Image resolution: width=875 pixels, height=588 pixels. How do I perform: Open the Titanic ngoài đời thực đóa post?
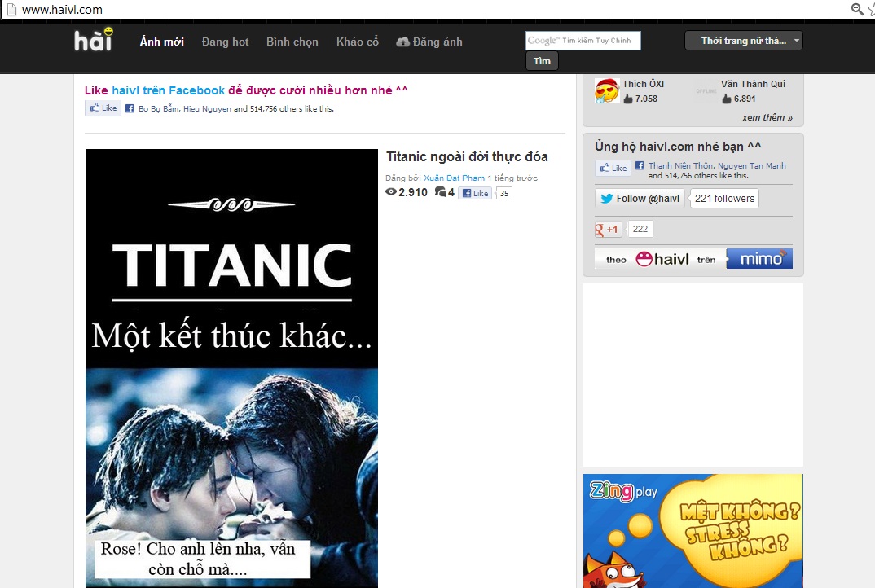[x=467, y=156]
